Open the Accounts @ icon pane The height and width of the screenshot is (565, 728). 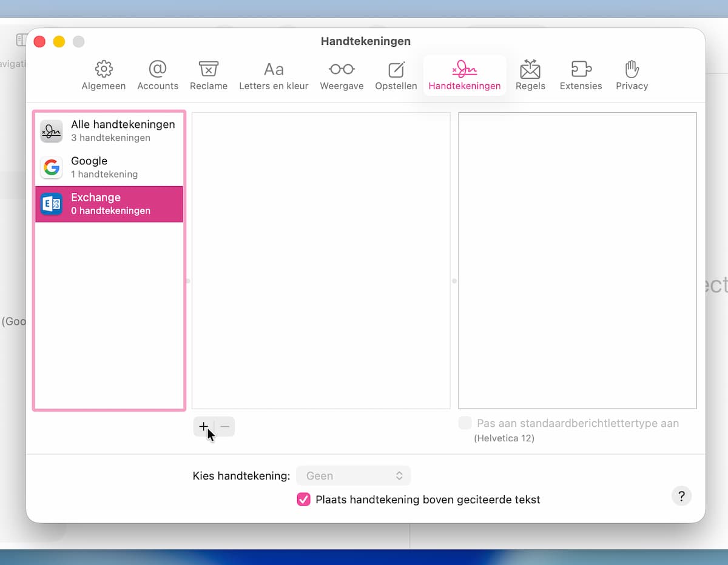[x=158, y=76]
